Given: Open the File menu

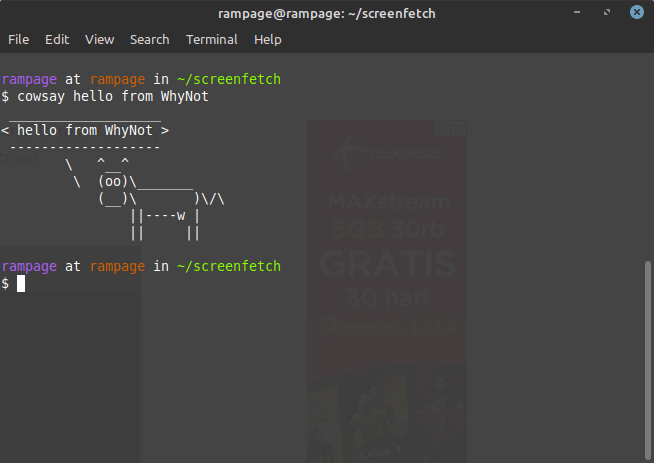Looking at the screenshot, I should coord(18,40).
